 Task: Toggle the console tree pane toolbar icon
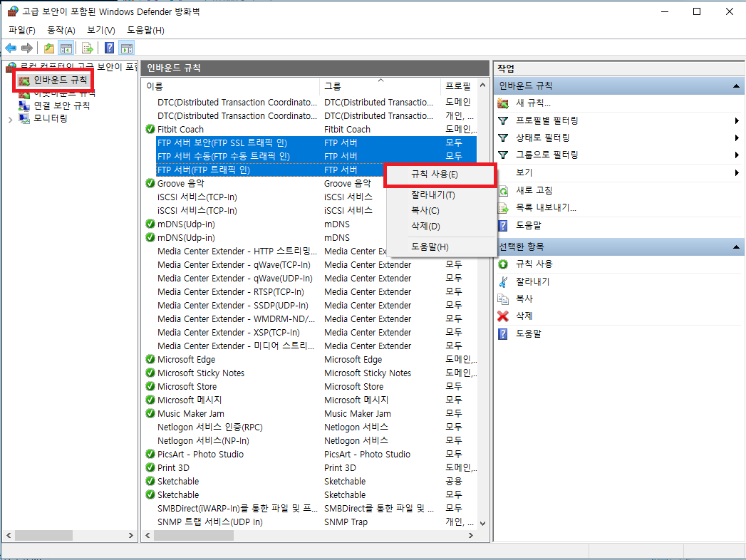pos(66,48)
